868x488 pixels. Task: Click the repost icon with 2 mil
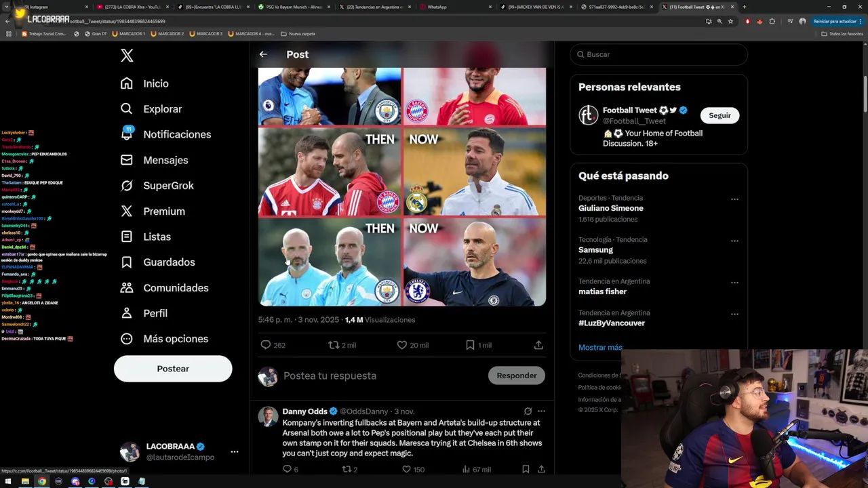click(x=334, y=345)
